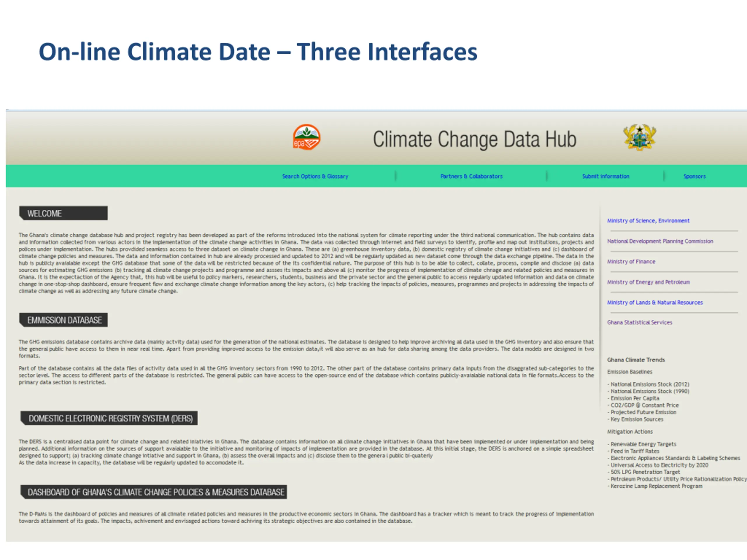Go to Sponsors navigation link
The width and height of the screenshot is (747, 560).
(x=694, y=176)
